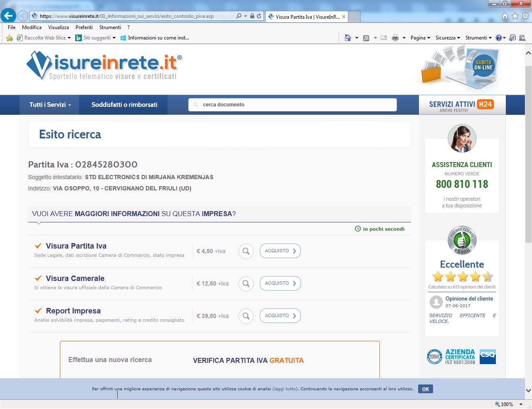This screenshot has height=409, width=532.
Task: Click the new tab button beside the tab
Action: [354, 17]
